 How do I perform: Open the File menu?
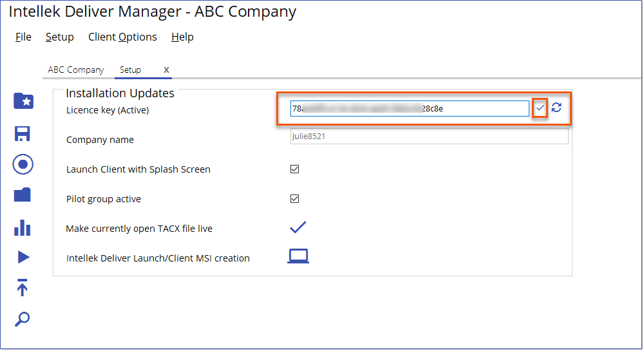(23, 37)
